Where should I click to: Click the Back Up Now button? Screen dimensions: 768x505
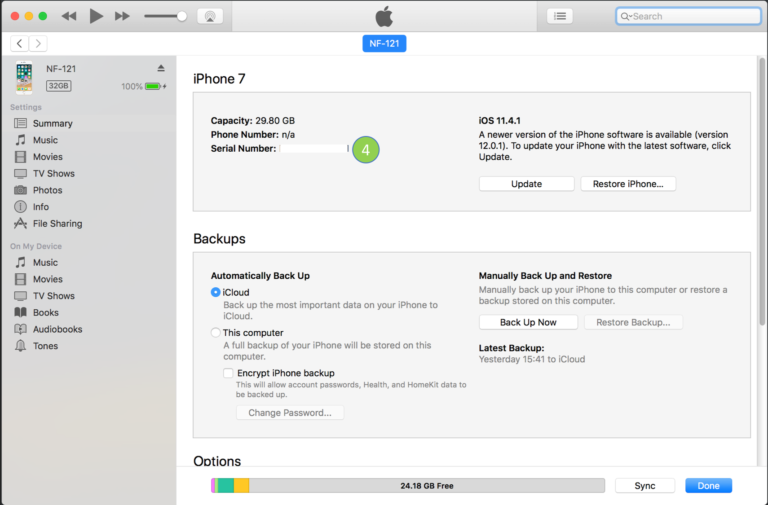[x=528, y=322]
